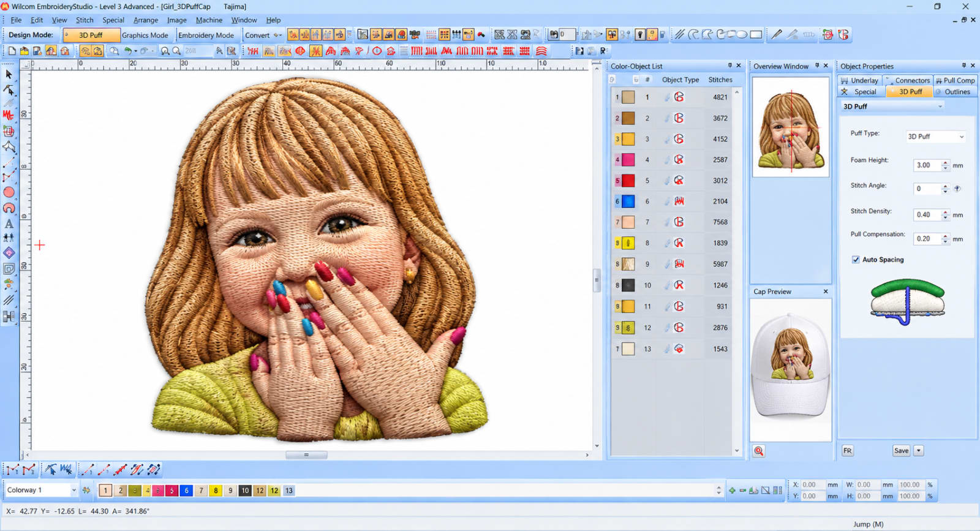Open the Stitch menu

click(85, 20)
